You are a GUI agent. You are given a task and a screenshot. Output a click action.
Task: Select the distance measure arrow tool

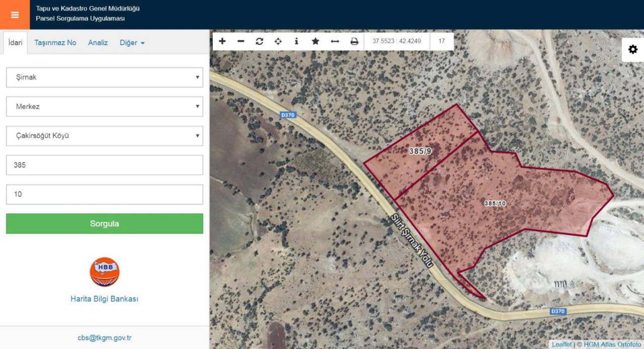point(335,41)
